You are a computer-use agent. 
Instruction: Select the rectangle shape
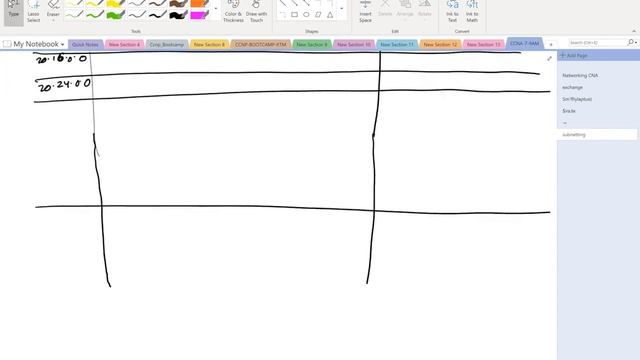(x=294, y=15)
